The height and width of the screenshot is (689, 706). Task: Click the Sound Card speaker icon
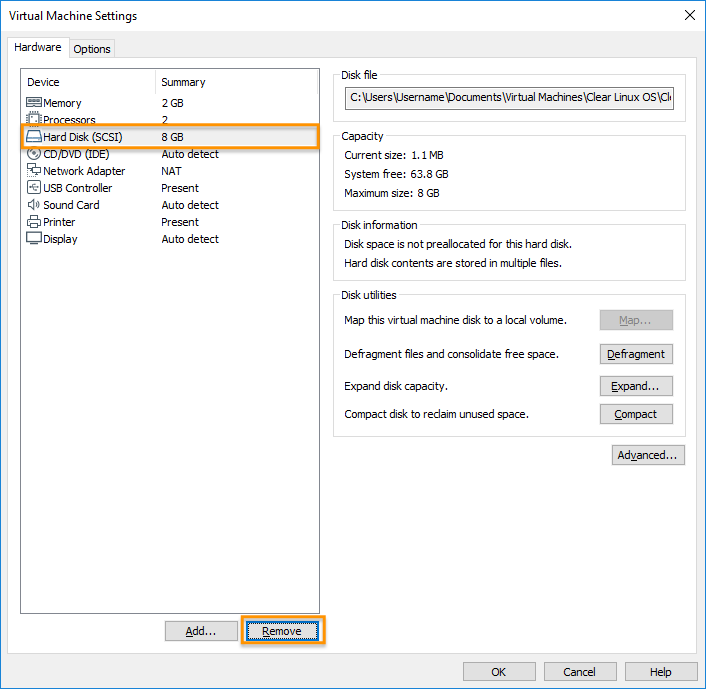(34, 204)
